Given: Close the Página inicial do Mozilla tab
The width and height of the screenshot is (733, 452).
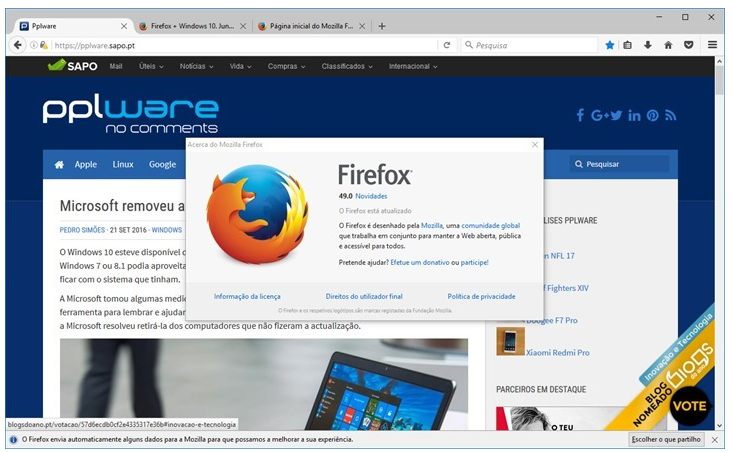Looking at the screenshot, I should (x=362, y=26).
